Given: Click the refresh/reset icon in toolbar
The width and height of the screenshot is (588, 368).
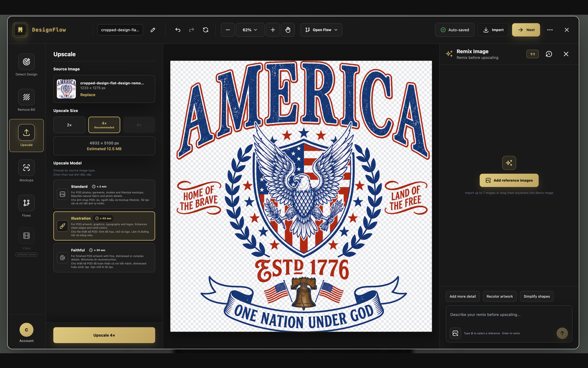Looking at the screenshot, I should coord(205,30).
